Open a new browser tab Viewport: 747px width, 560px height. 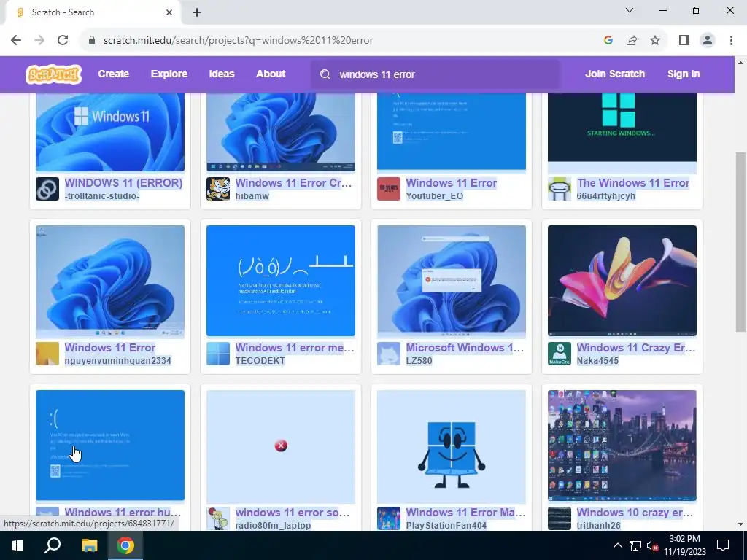[197, 12]
